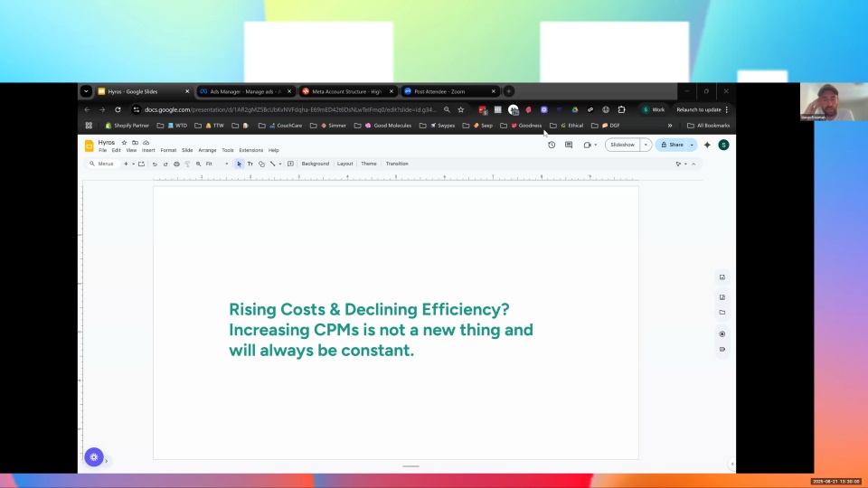Viewport: 868px width, 488px height.
Task: Click the Gemini sparkle icon
Action: click(x=707, y=145)
